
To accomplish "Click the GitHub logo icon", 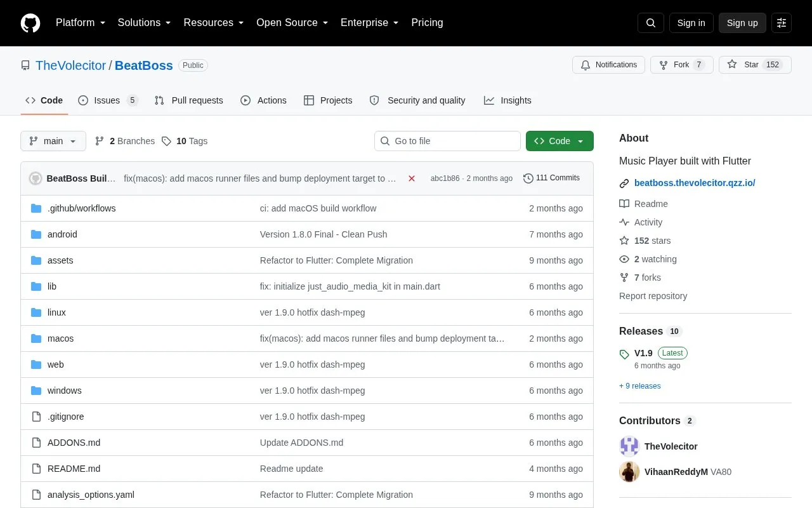I will click(x=30, y=23).
